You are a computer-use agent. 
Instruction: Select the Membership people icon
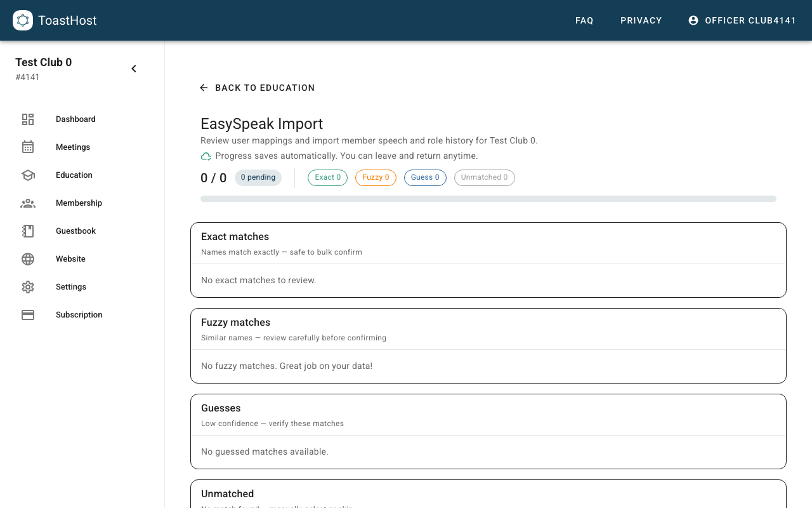[x=27, y=203]
